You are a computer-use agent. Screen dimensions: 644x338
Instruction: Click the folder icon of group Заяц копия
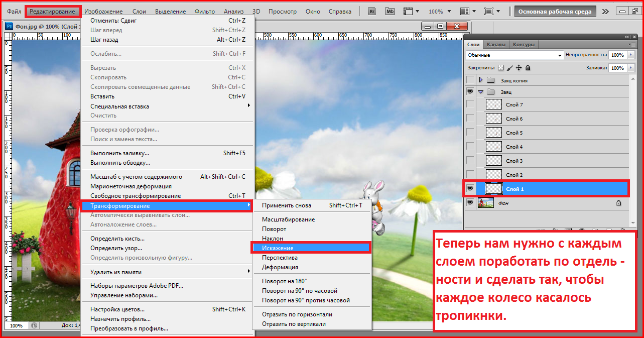pyautogui.click(x=490, y=80)
